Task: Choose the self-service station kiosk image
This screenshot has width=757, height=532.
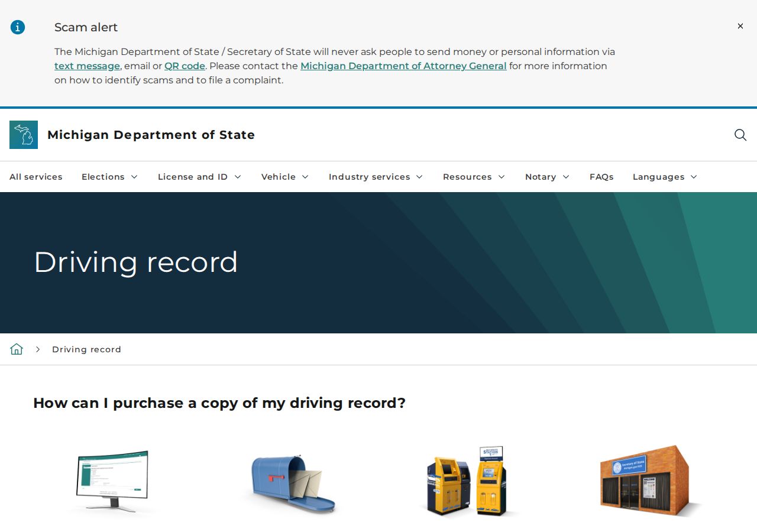Action: [468, 481]
